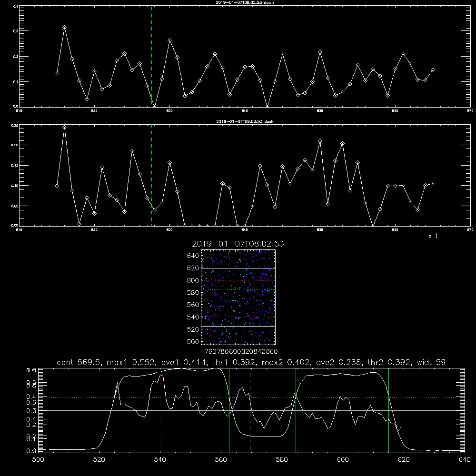Click the 500 tick label on bottom plot x-axis

[x=38, y=460]
